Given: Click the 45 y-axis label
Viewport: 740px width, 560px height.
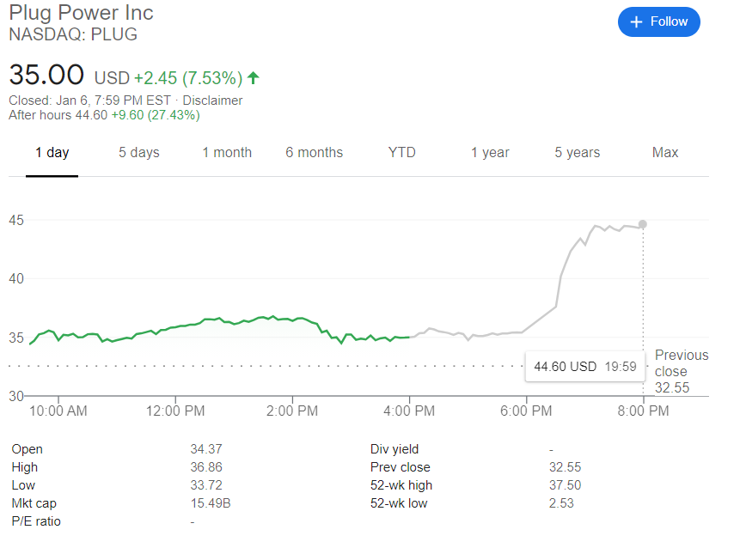Looking at the screenshot, I should 16,221.
